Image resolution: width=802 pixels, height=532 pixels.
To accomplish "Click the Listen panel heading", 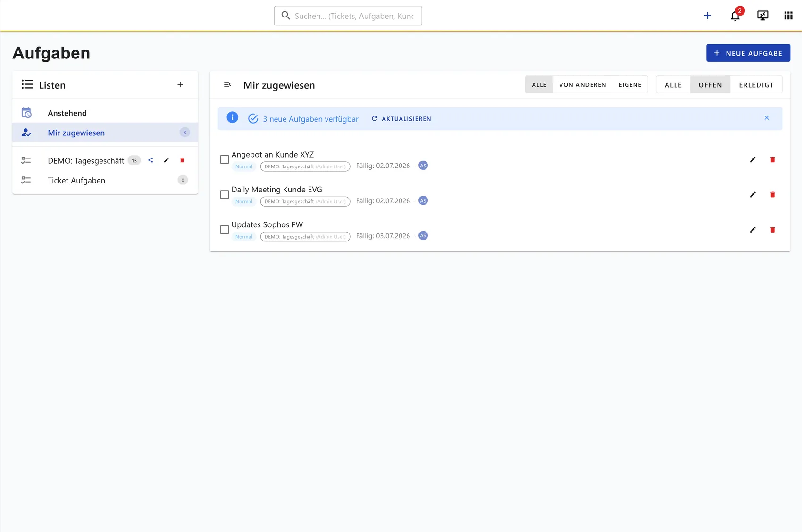I will coord(52,85).
